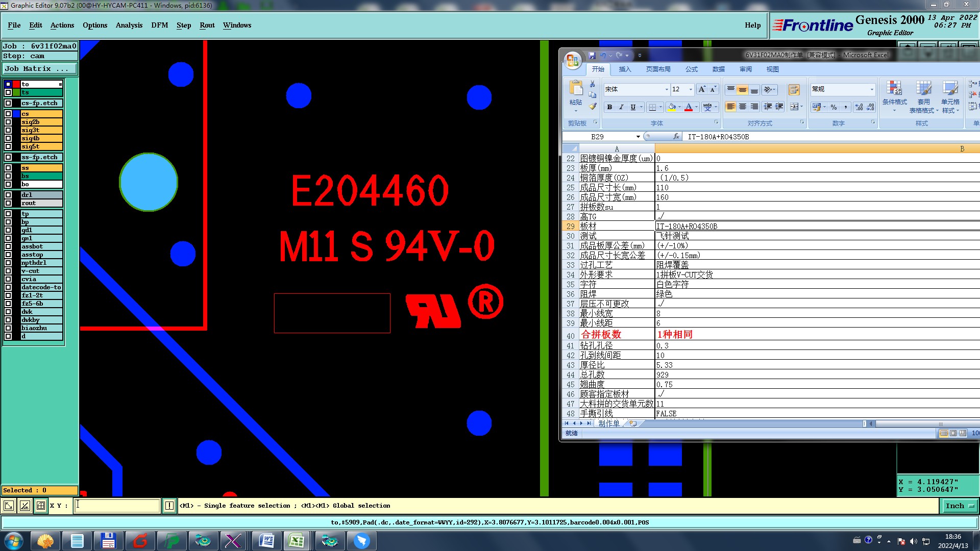Screen dimensions: 980x551
Task: Align cell text to the right
Action: click(754, 107)
